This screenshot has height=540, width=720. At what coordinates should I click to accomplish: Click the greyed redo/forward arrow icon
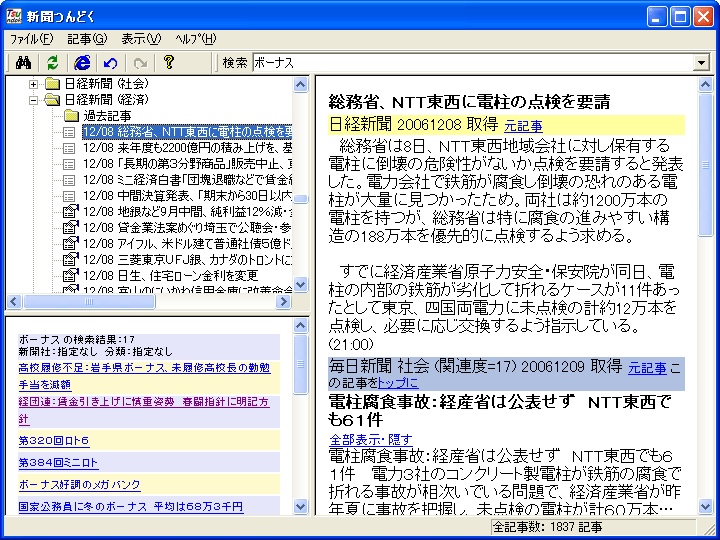140,62
